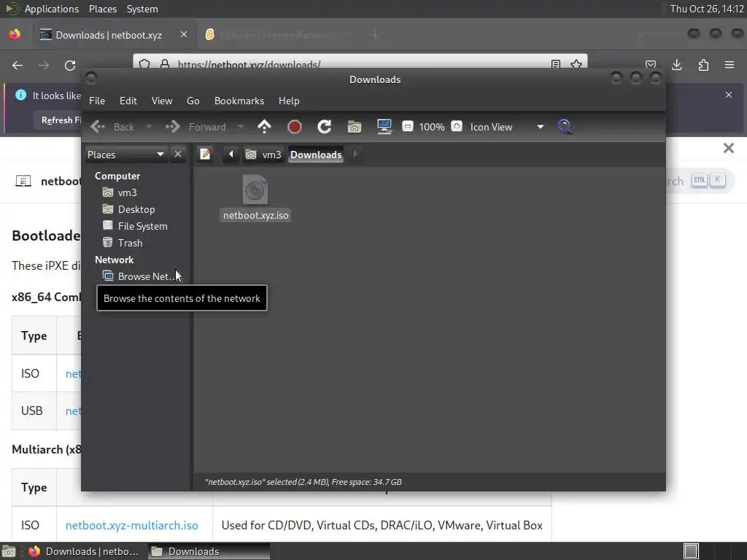Open File System in the sidebar
747x560 pixels.
[x=142, y=226]
